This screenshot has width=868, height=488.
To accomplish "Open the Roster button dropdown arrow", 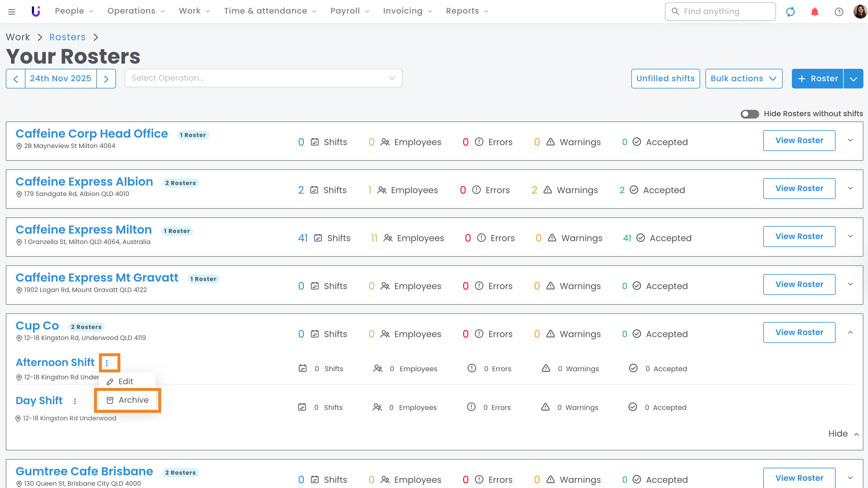I will click(x=853, y=79).
